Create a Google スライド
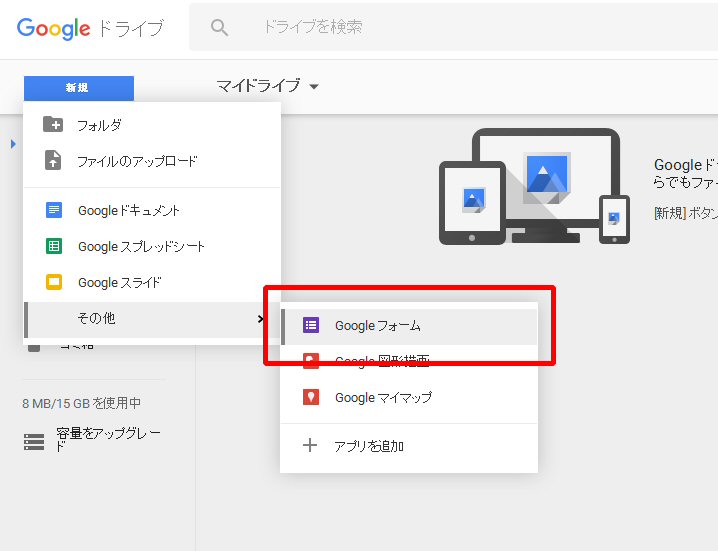The height and width of the screenshot is (551, 718). click(152, 282)
